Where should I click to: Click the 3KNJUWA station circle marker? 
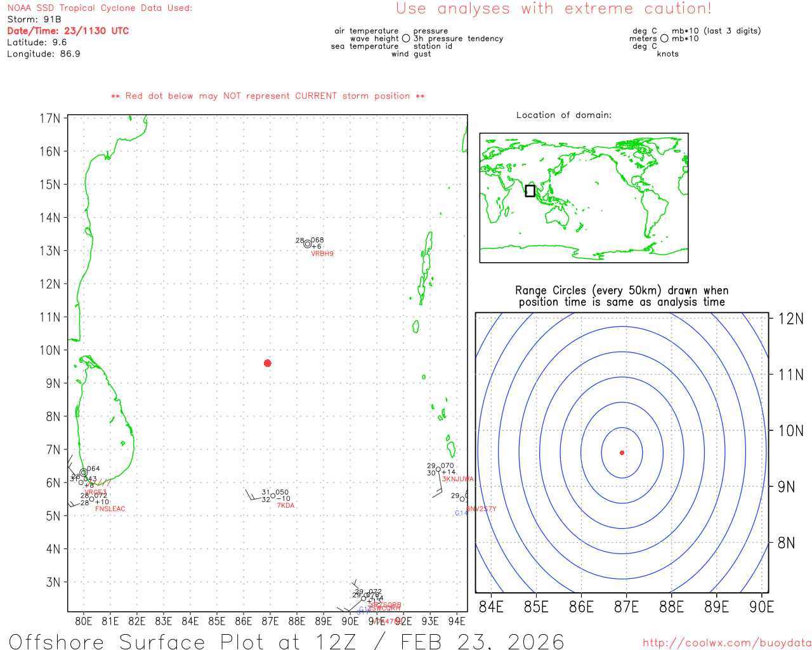point(438,470)
